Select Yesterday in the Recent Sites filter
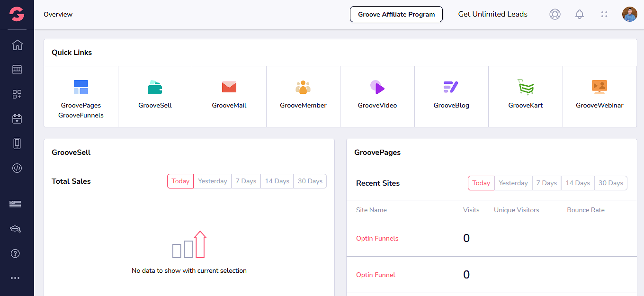The image size is (644, 296). pyautogui.click(x=513, y=183)
